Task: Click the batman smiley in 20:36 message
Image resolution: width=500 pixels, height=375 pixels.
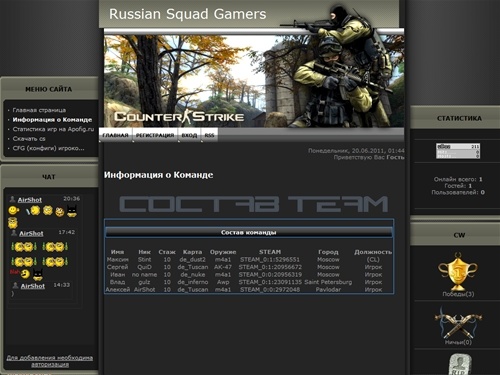Action: (72, 211)
